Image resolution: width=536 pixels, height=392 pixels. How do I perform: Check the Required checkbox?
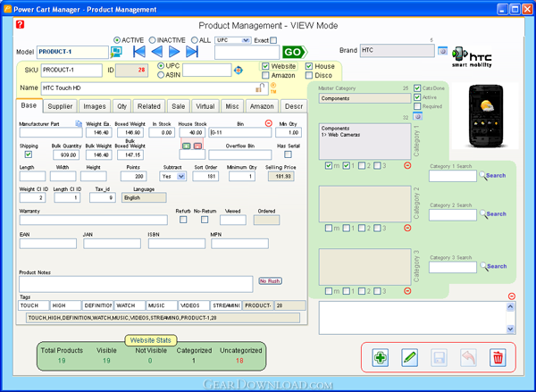pyautogui.click(x=417, y=106)
